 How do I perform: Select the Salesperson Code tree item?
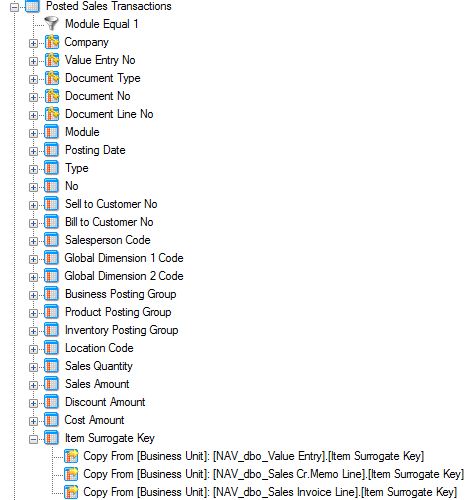click(108, 240)
